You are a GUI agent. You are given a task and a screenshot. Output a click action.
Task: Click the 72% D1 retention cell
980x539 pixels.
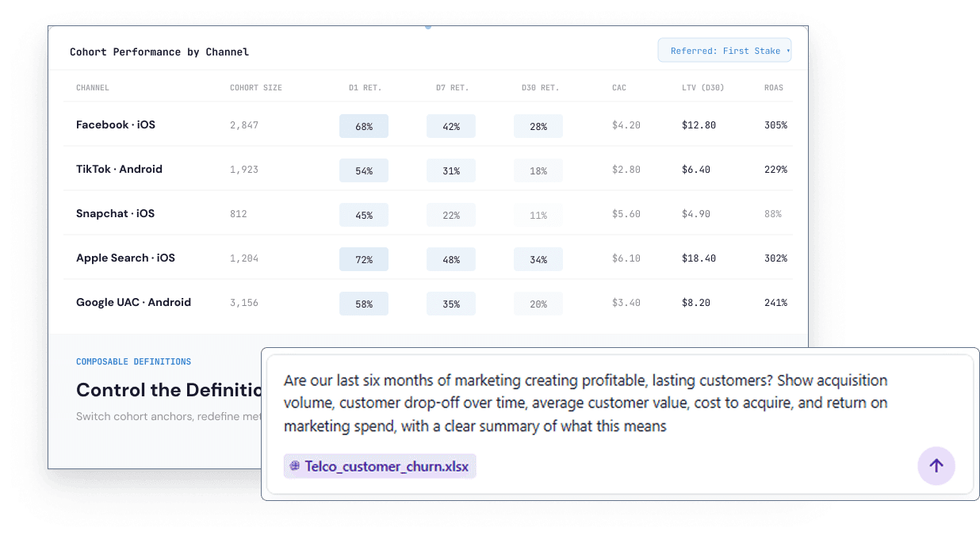[x=364, y=259]
